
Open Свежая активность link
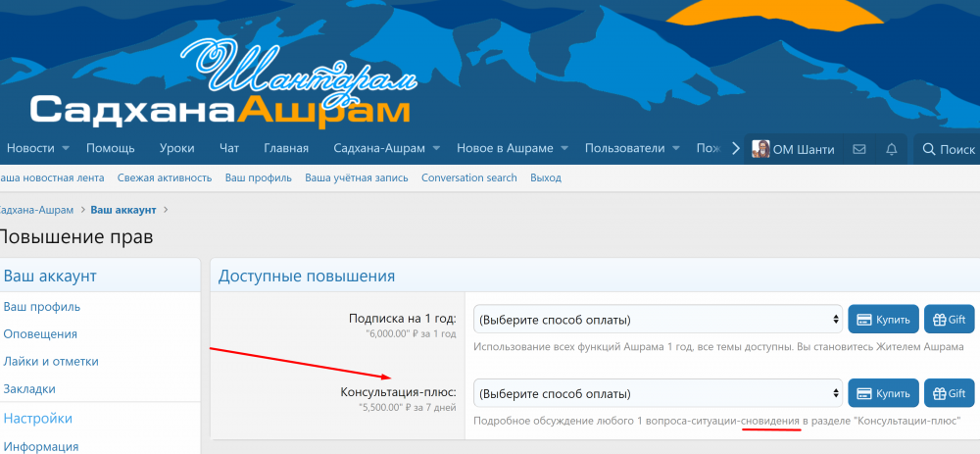[x=165, y=177]
